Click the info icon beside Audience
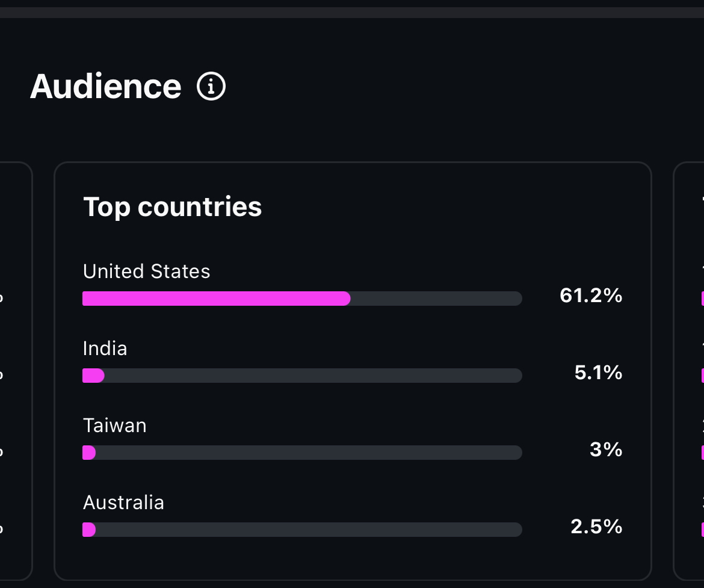The width and height of the screenshot is (704, 588). tap(211, 87)
